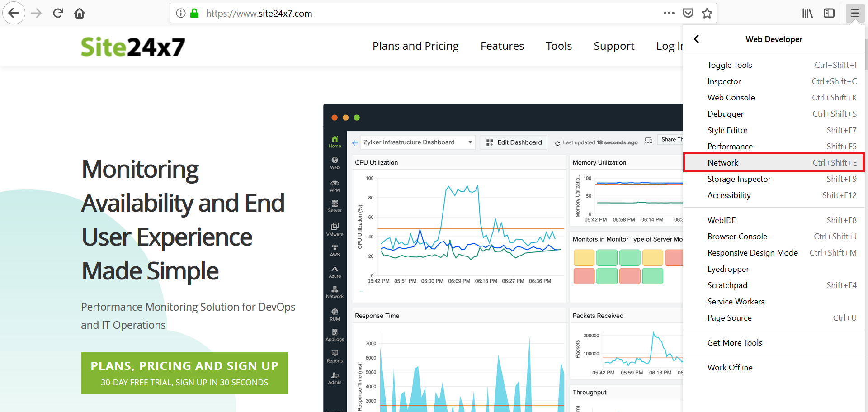868x412 pixels.
Task: Select WebIDE menu item
Action: (774, 220)
